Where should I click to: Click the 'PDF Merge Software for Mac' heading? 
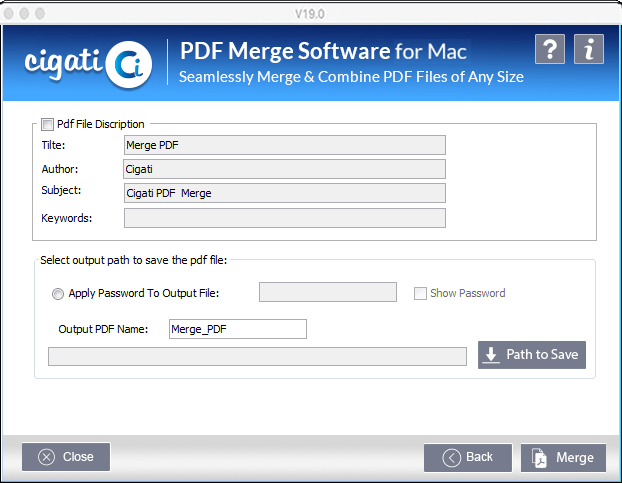pos(323,52)
